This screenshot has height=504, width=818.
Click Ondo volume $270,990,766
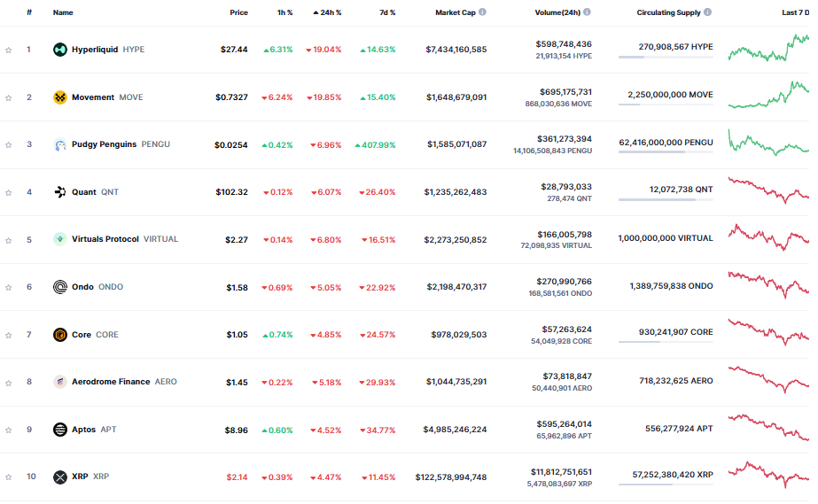click(564, 282)
